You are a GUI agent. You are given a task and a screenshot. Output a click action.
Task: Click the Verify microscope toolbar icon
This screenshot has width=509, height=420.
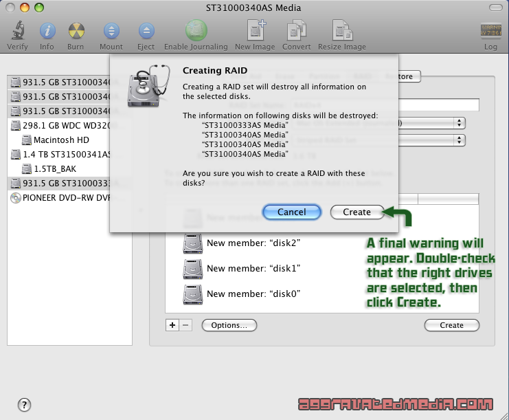(18, 30)
